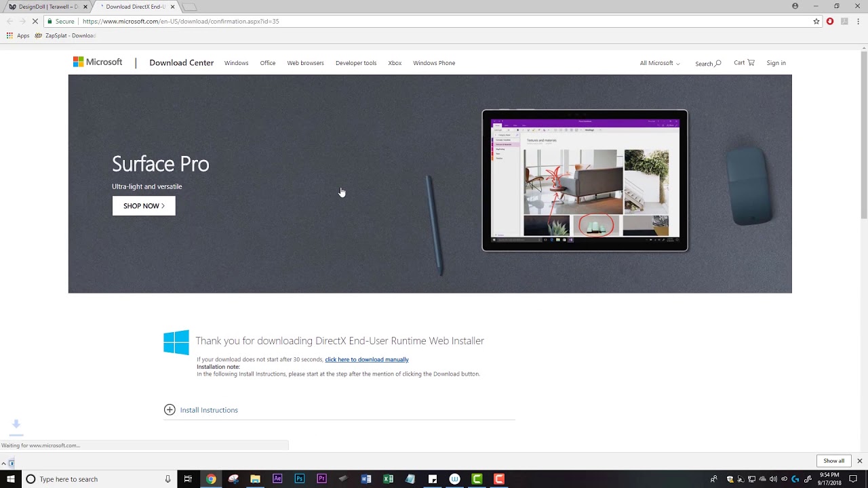The height and width of the screenshot is (488, 868).
Task: Click the Chrome profile avatar icon
Action: tap(795, 6)
